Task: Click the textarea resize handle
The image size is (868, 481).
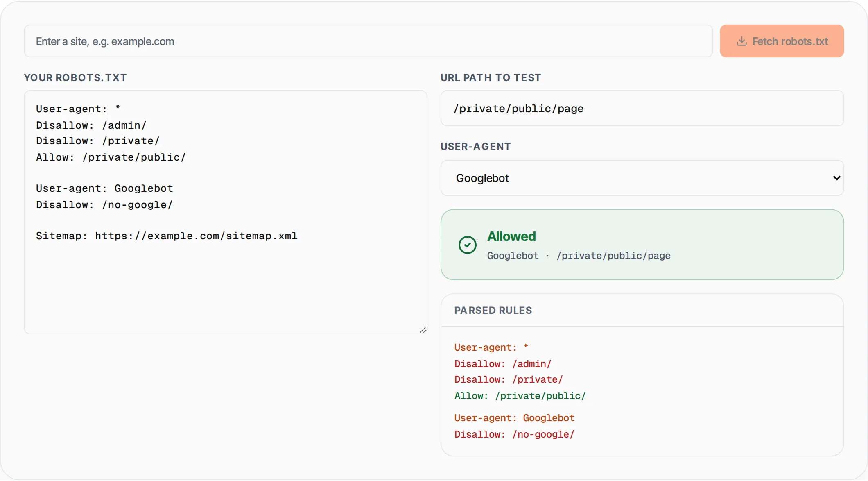Action: pyautogui.click(x=423, y=330)
